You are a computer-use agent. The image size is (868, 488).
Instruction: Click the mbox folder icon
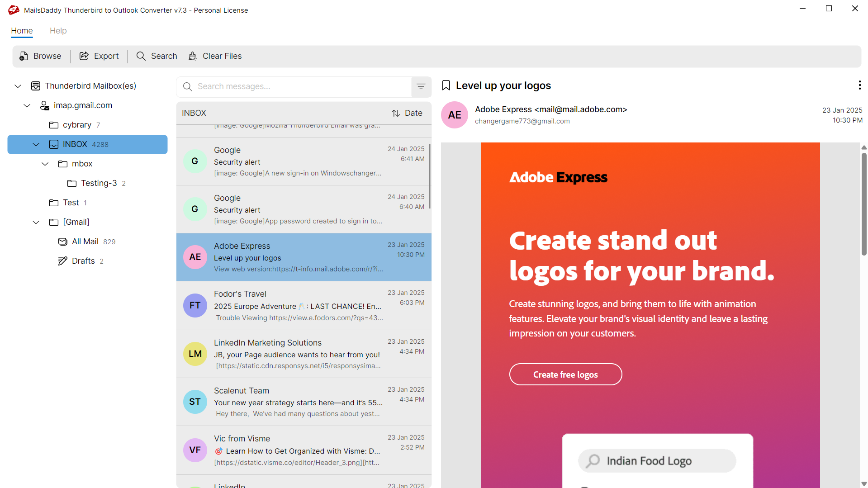pos(63,164)
